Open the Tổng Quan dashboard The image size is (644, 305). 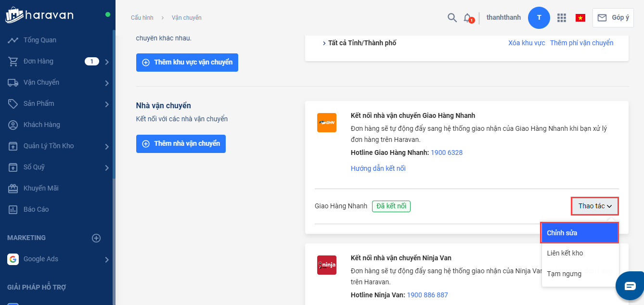[40, 40]
